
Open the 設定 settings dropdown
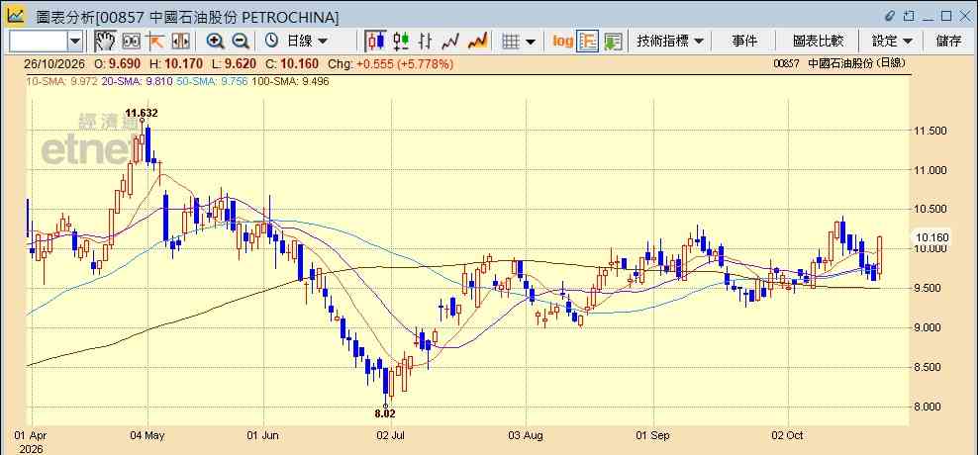pyautogui.click(x=892, y=42)
